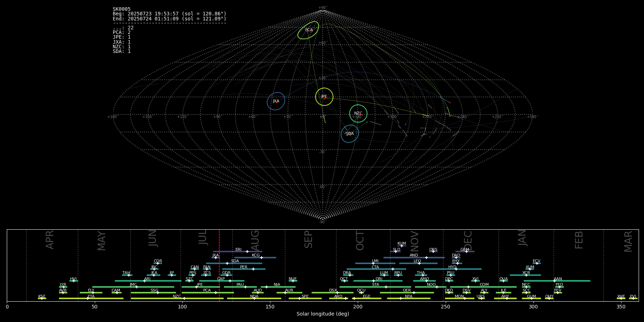The width and height of the screenshot is (644, 322).
Task: Click the 'Solar longitude (deg)' axis label
Action: tap(323, 314)
